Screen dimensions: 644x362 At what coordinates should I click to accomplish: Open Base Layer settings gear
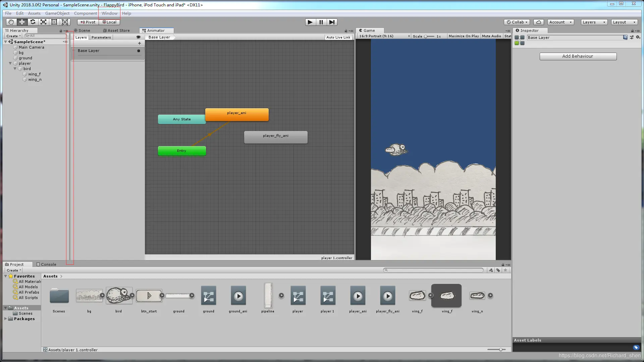(139, 51)
